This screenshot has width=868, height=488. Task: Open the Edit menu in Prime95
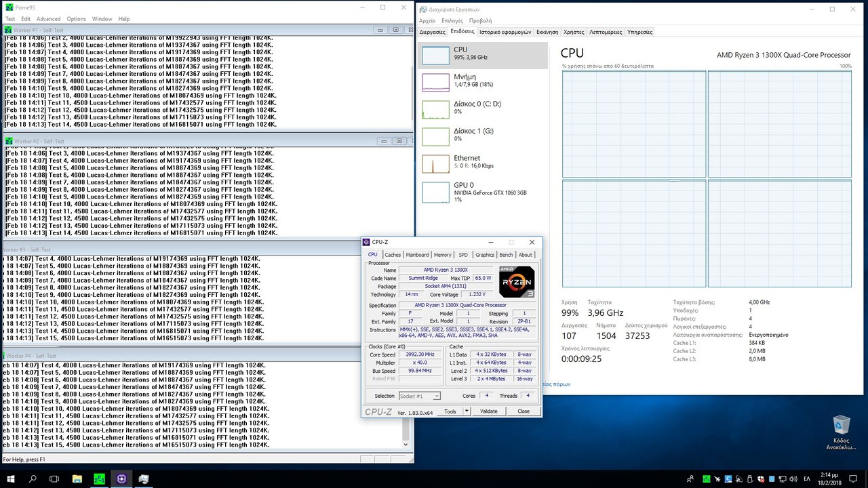pyautogui.click(x=26, y=19)
